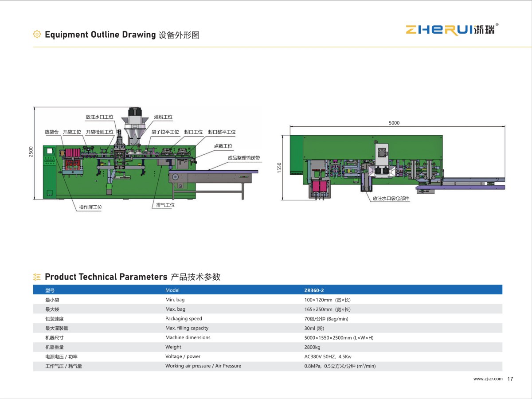Click the Max. filling capacity row

268,328
